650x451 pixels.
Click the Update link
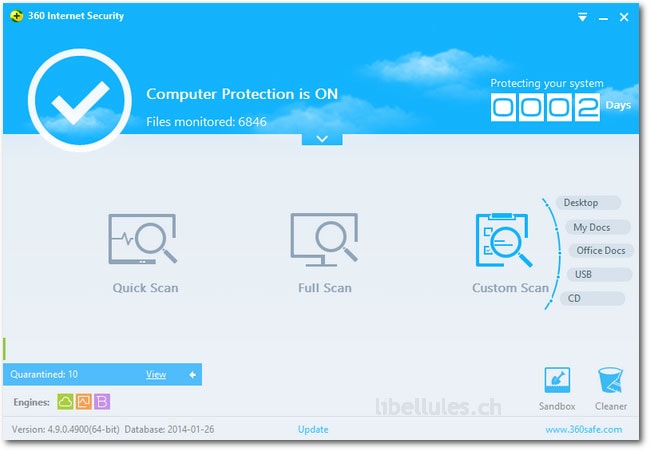[313, 430]
